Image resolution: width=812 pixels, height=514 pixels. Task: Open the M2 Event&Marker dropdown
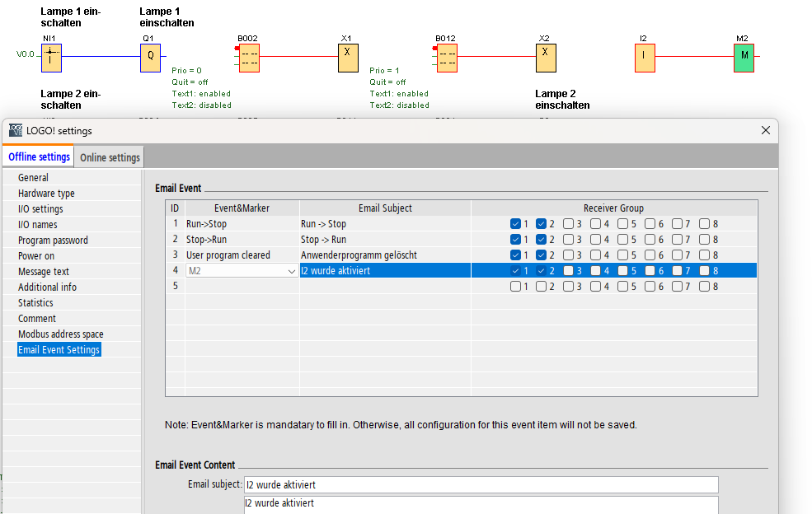click(292, 271)
